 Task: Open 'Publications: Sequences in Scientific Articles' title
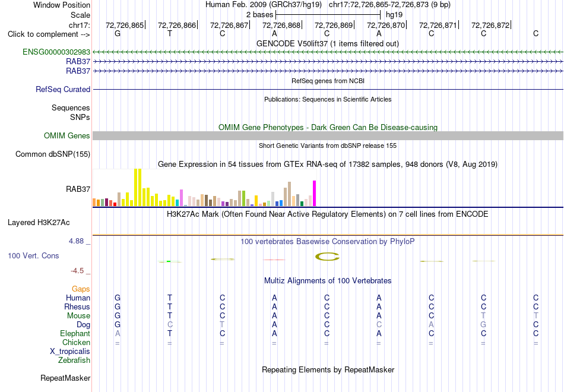click(328, 99)
